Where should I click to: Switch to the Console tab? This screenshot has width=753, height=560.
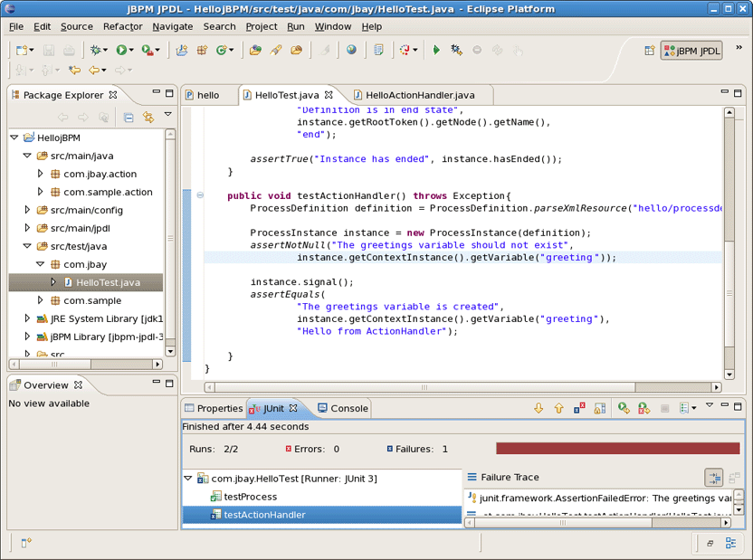tap(343, 408)
